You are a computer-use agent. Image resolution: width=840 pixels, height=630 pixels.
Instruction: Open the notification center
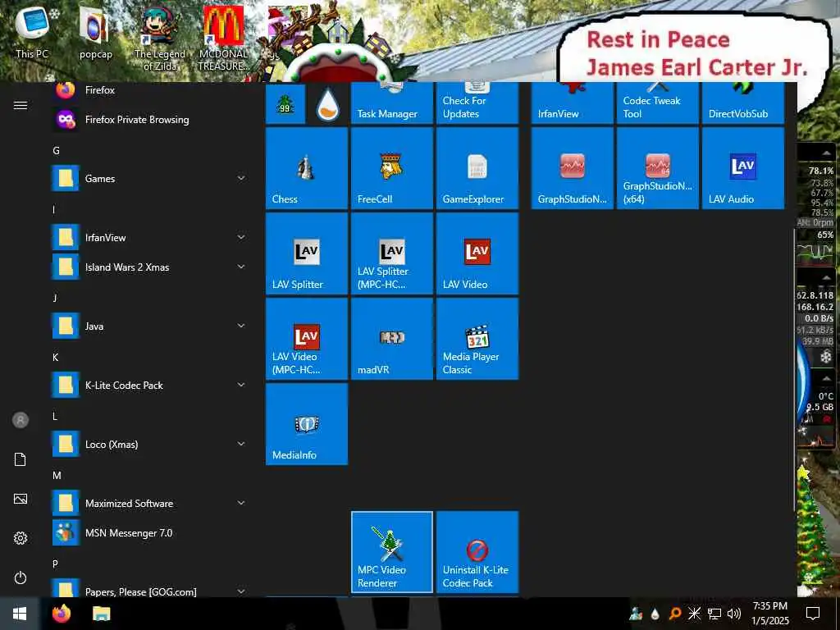pyautogui.click(x=813, y=614)
